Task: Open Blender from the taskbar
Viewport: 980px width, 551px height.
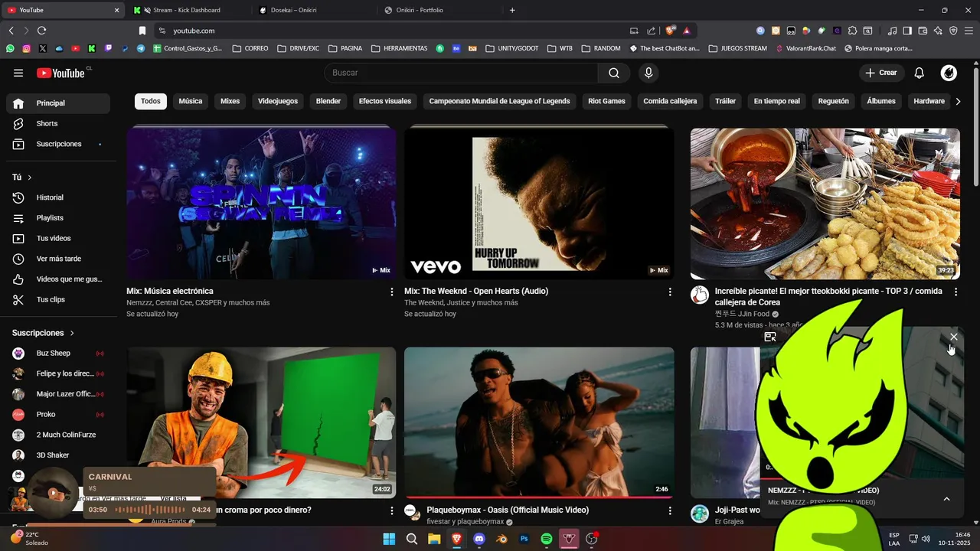Action: pyautogui.click(x=501, y=539)
